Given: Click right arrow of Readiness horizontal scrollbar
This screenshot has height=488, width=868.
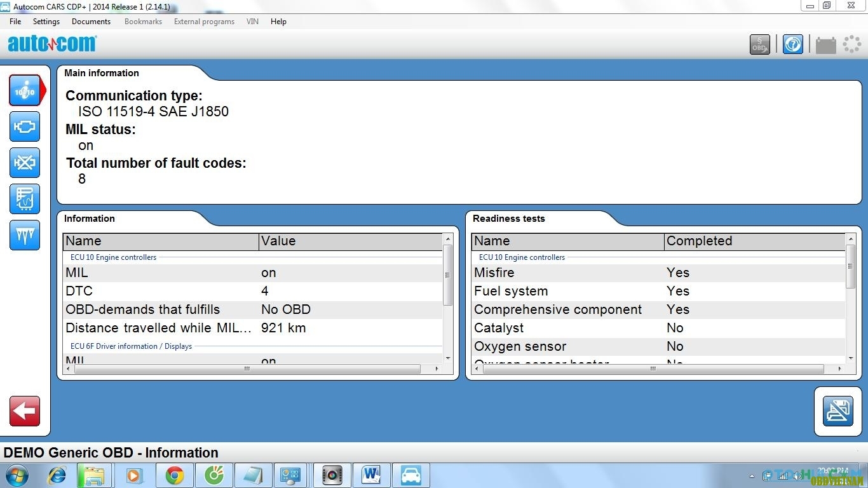Looking at the screenshot, I should [839, 369].
